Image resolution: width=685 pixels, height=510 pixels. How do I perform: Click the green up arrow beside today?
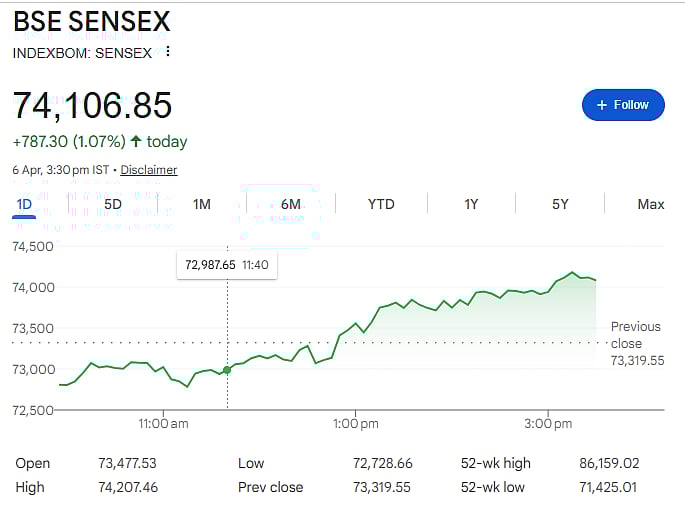click(135, 142)
